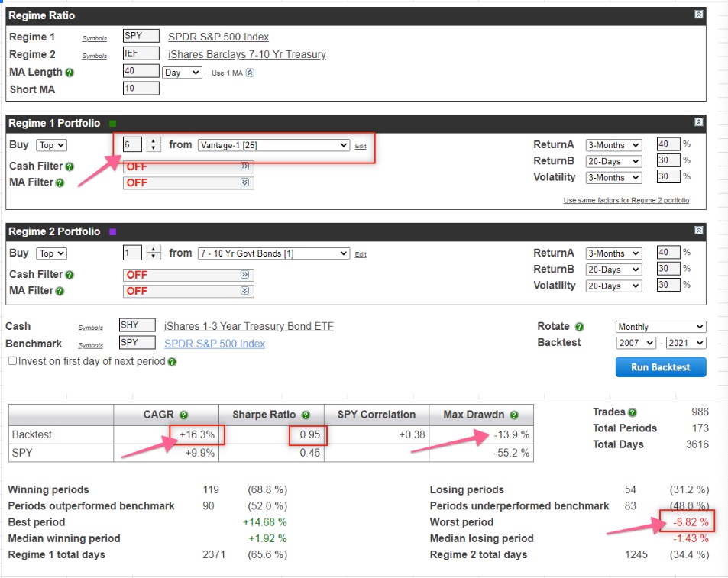Click the green Regime 1 Portfolio color square
Image resolution: width=728 pixels, height=578 pixels.
click(x=113, y=124)
